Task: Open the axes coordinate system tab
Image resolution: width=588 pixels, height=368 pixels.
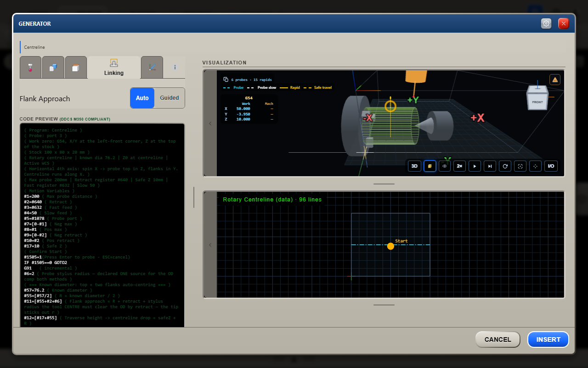Action: (x=152, y=67)
